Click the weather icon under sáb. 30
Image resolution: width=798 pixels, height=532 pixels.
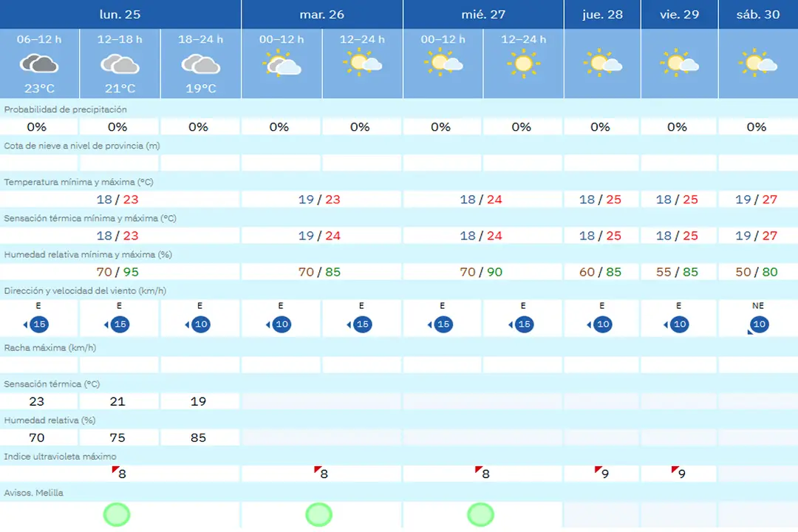point(757,63)
